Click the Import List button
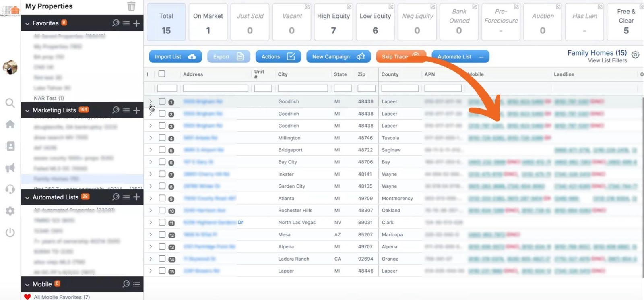Image resolution: width=644 pixels, height=300 pixels. tap(175, 57)
